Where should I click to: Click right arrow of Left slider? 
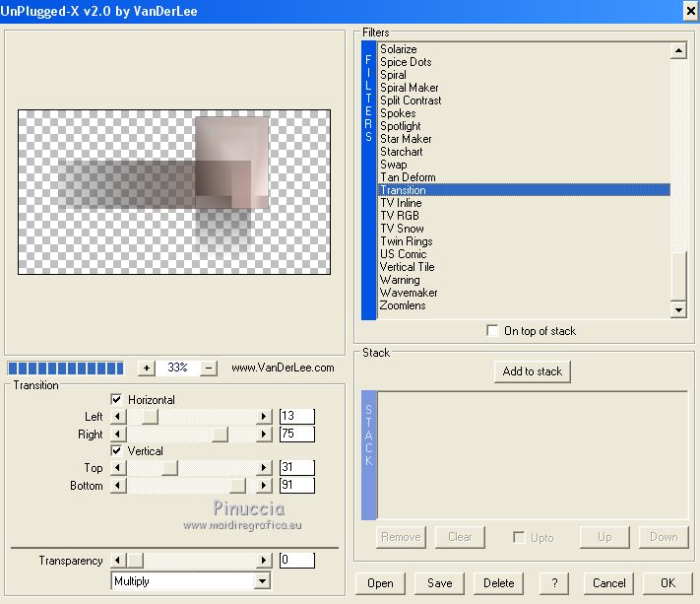264,417
